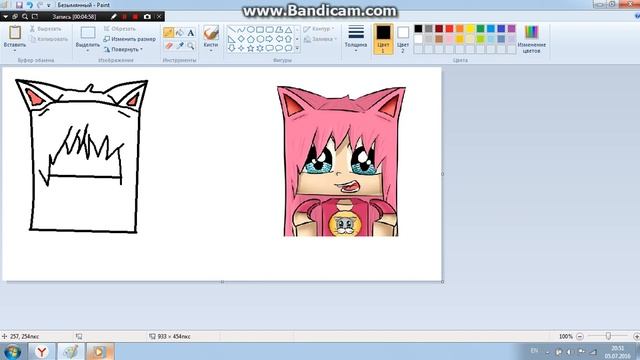Viewport: 640px width, 360px height.
Task: Click the Brushes (Кисти) icon
Action: tap(211, 33)
